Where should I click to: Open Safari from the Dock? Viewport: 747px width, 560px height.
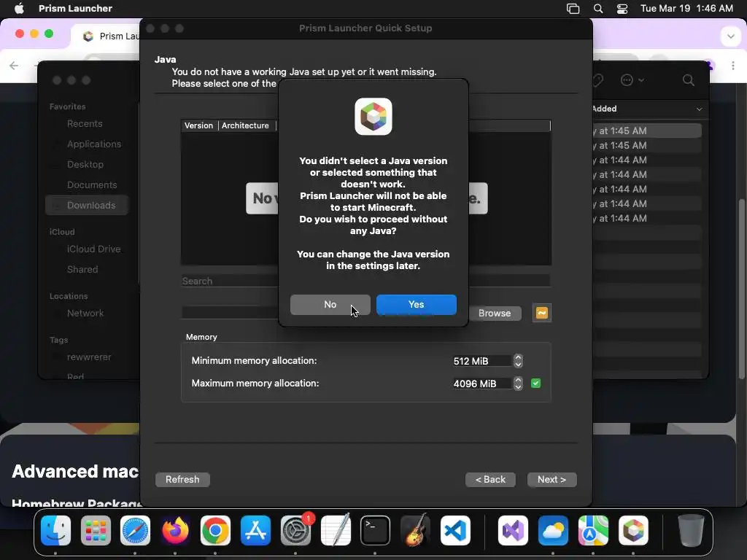tap(135, 530)
